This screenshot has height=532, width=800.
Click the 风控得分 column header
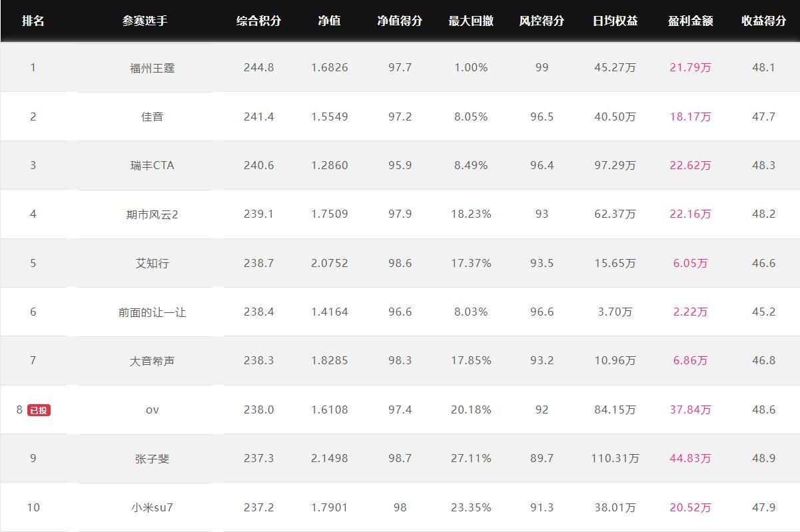point(542,21)
